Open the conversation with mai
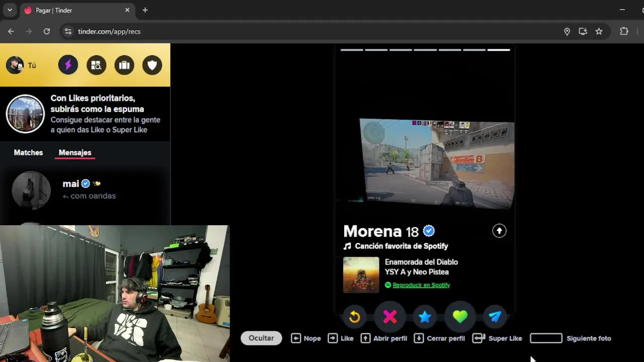644x362 pixels. click(x=85, y=190)
